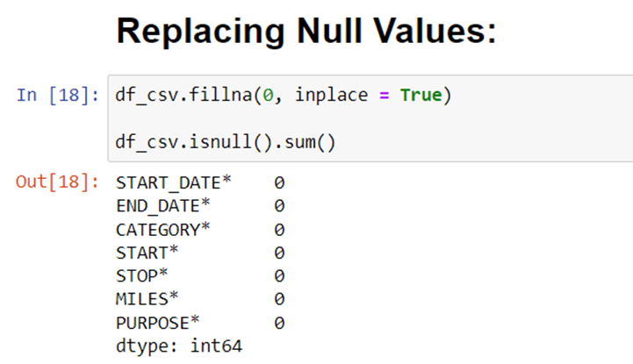This screenshot has width=633, height=364.
Task: Click the START* output row label
Action: [147, 253]
